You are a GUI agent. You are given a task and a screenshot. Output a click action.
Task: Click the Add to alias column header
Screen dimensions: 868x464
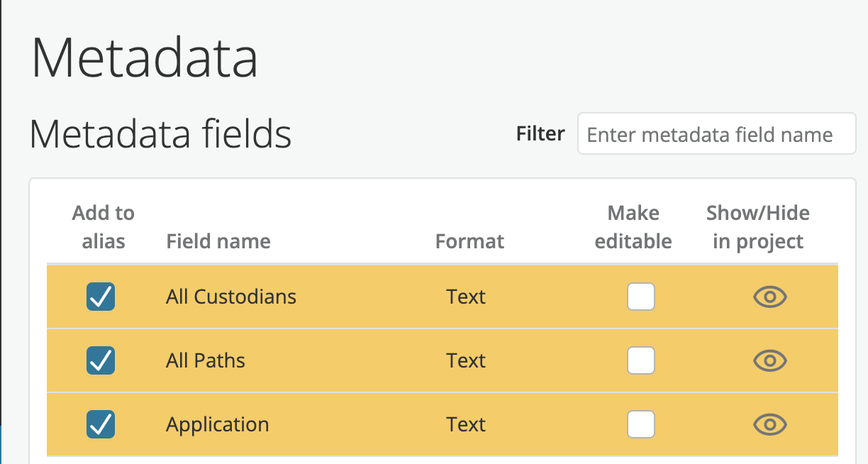pos(104,227)
